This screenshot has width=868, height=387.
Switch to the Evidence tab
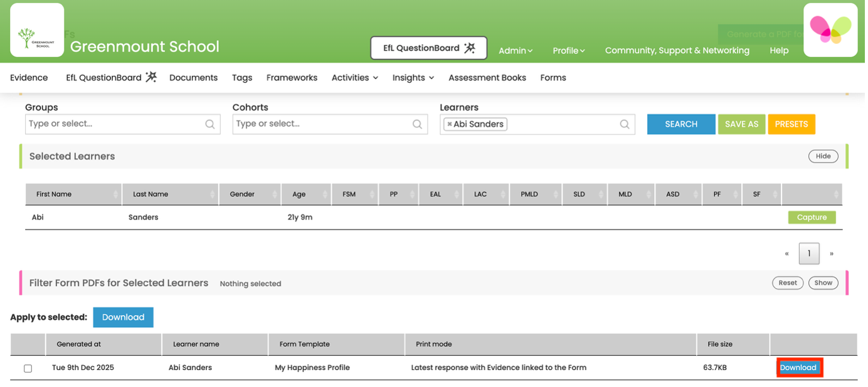28,77
